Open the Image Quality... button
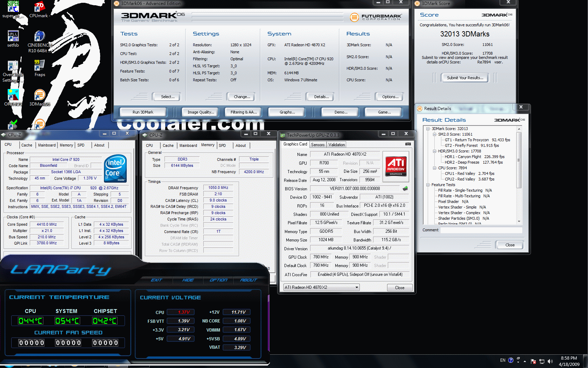The width and height of the screenshot is (588, 368). [x=201, y=112]
